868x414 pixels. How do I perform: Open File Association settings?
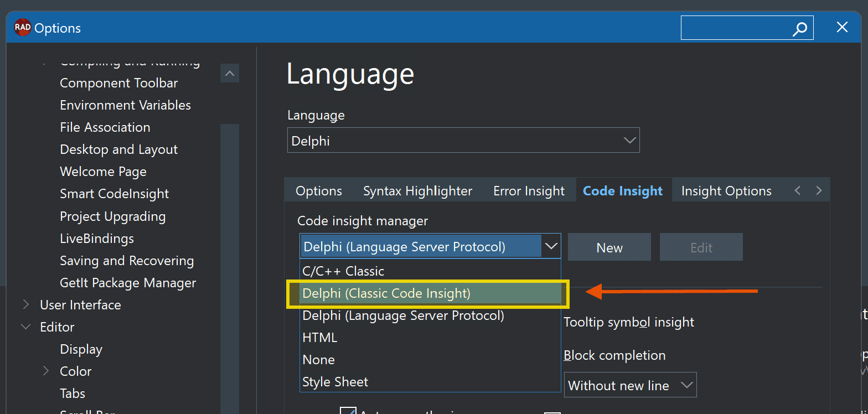point(105,127)
